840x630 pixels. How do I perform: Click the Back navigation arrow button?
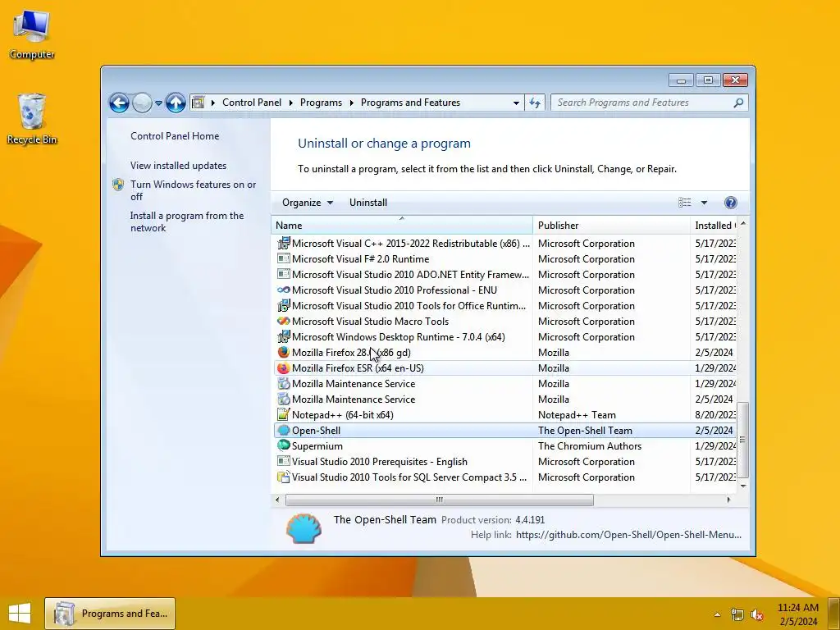point(119,103)
